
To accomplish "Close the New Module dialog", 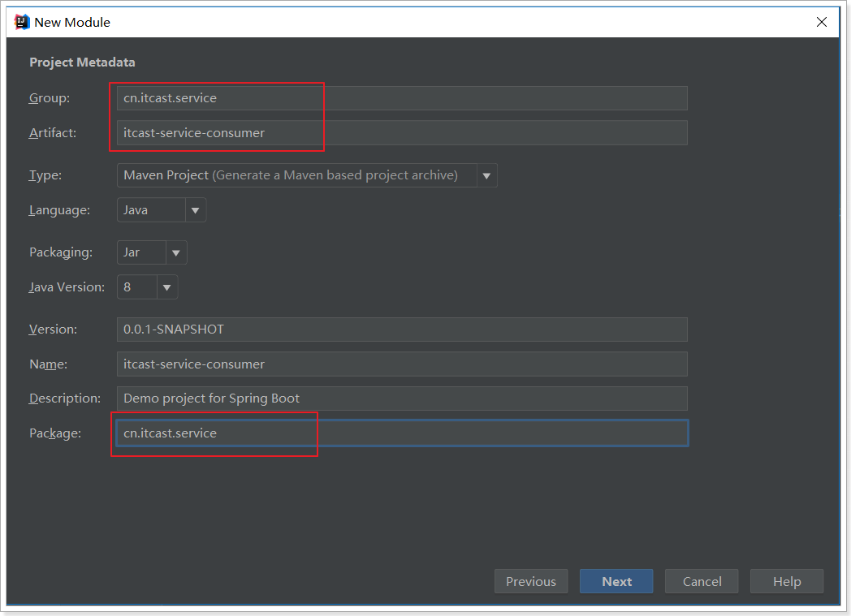I will (x=822, y=22).
